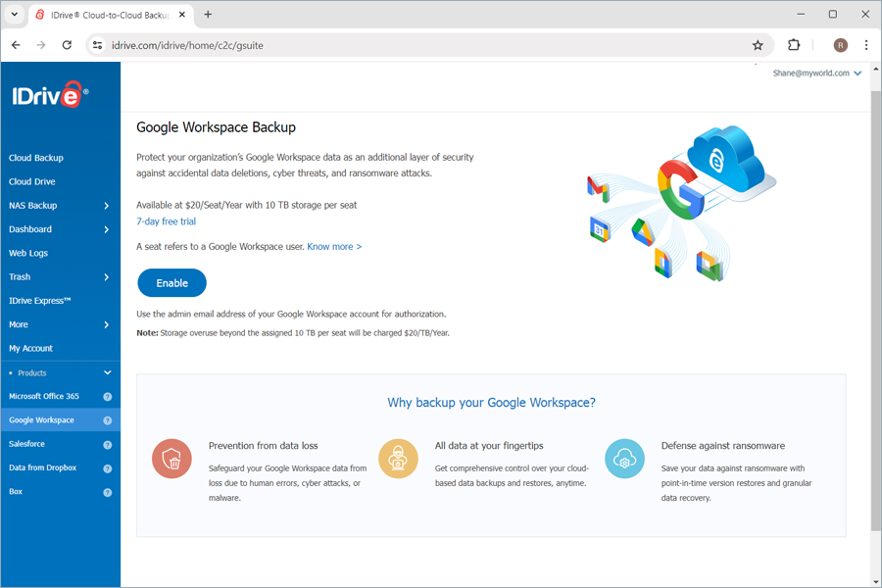Click the page vertical scrollbar

(876, 310)
